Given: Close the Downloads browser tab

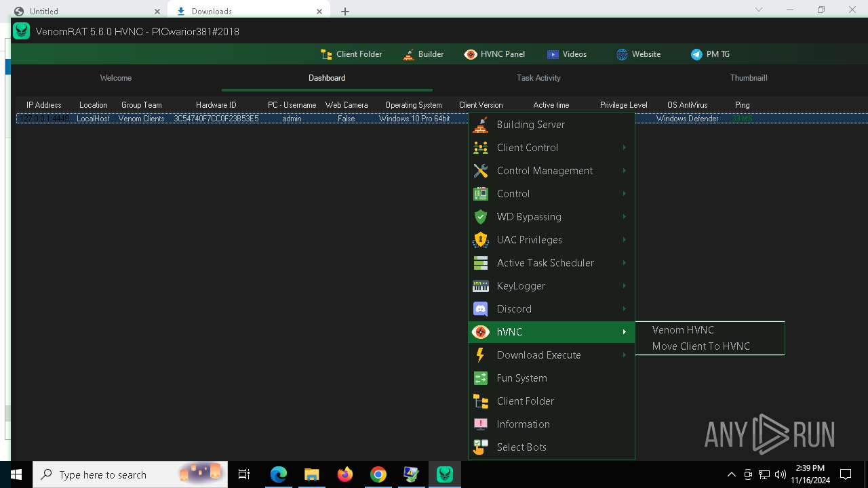Looking at the screenshot, I should coord(319,11).
